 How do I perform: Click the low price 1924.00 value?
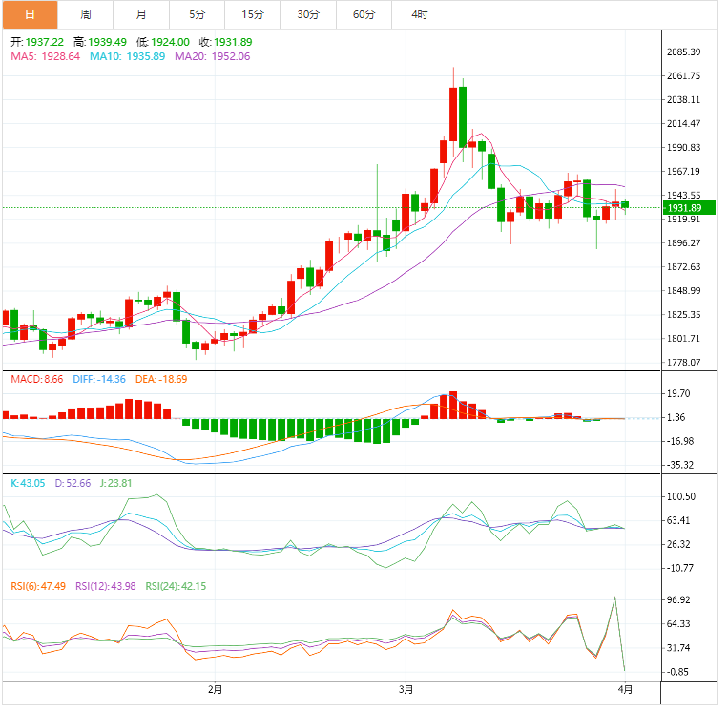(171, 42)
